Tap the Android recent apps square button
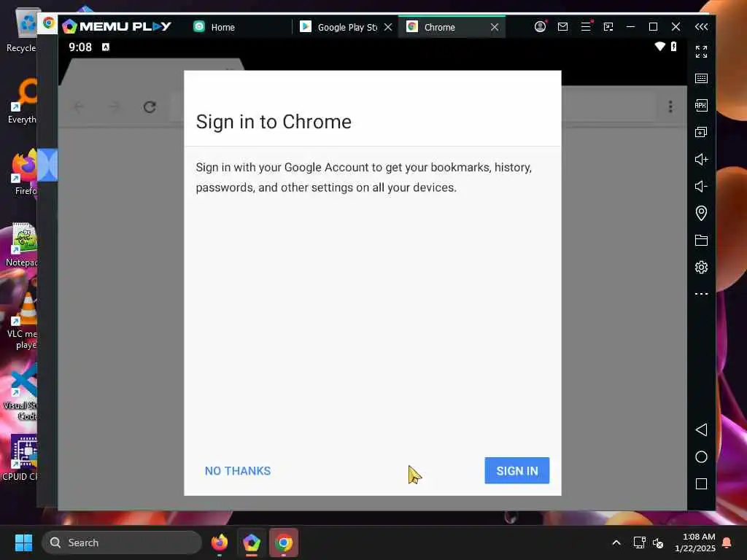 [x=701, y=484]
